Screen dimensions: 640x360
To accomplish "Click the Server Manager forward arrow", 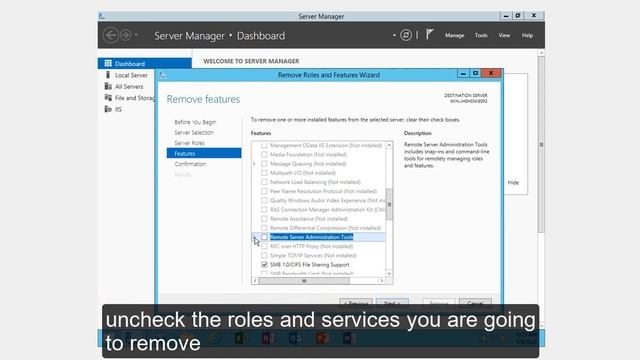I will tap(126, 35).
